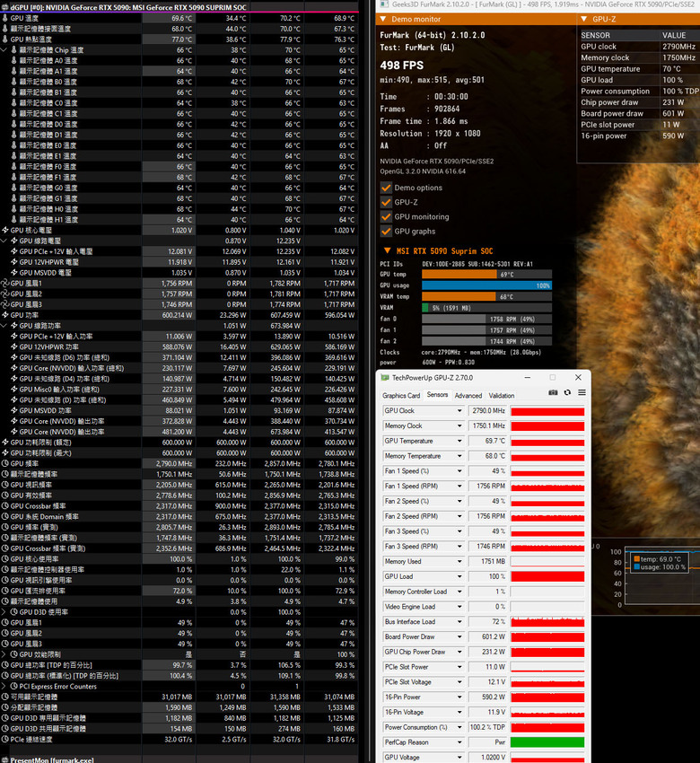
Task: Click icon of PCIe 連結速度 row
Action: (4, 739)
